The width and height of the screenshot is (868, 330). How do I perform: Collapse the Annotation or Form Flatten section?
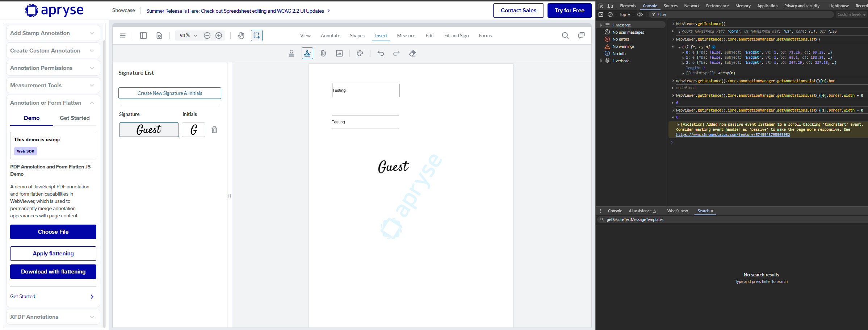point(53,103)
